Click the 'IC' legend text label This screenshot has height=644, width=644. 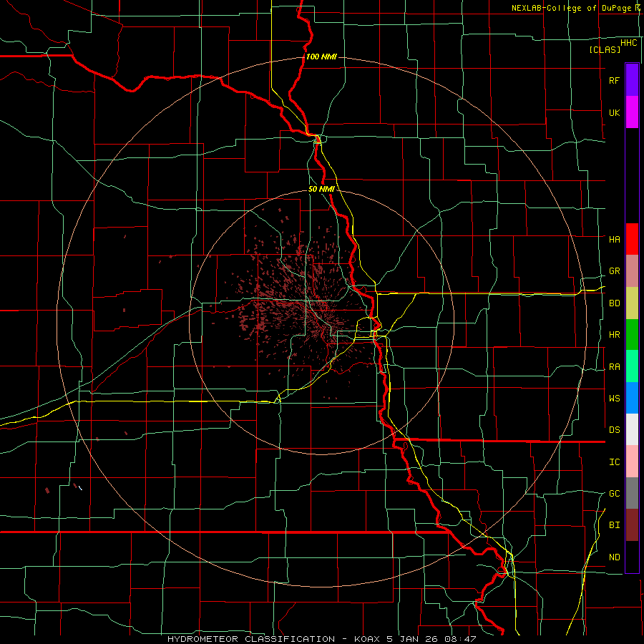pos(615,462)
